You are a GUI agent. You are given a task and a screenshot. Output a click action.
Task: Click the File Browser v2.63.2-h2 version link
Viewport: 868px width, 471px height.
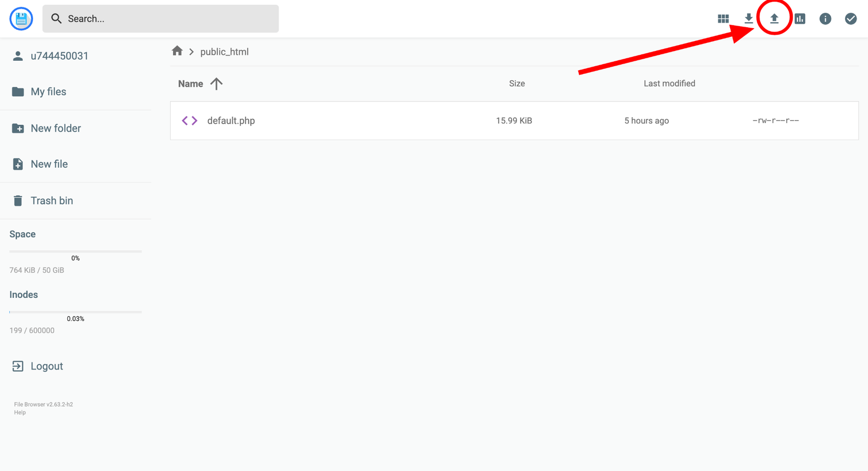pos(43,404)
